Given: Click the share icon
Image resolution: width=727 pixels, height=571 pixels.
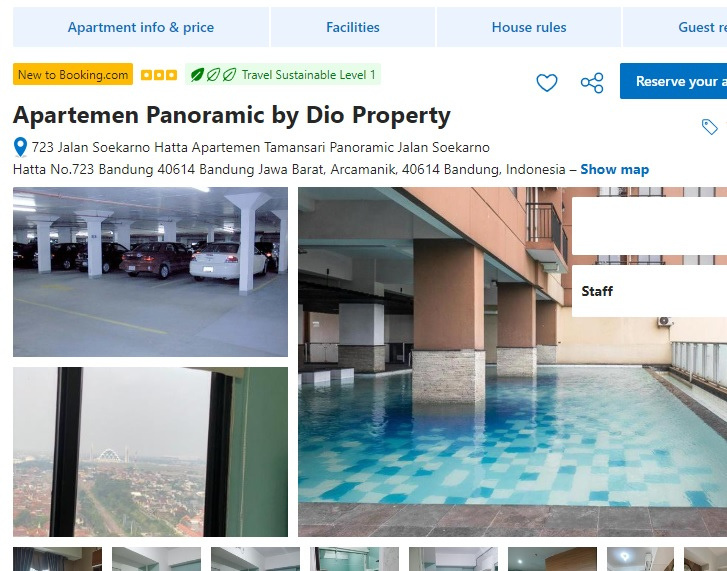Looking at the screenshot, I should (592, 83).
